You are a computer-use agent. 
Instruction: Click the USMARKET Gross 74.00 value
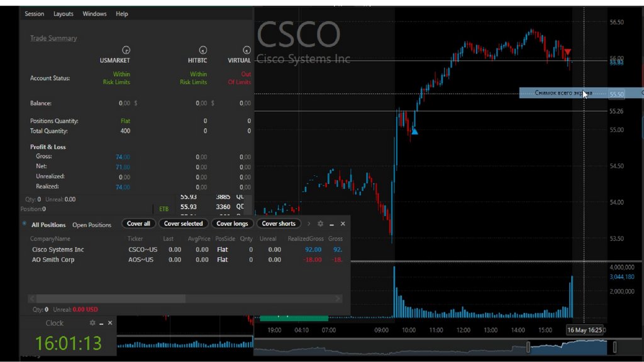point(123,156)
